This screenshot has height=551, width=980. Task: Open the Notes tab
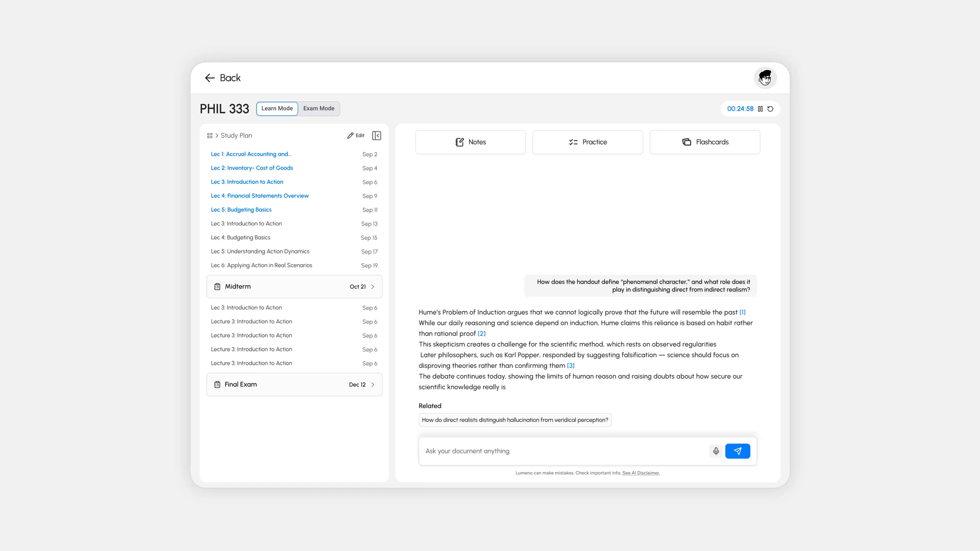[471, 142]
